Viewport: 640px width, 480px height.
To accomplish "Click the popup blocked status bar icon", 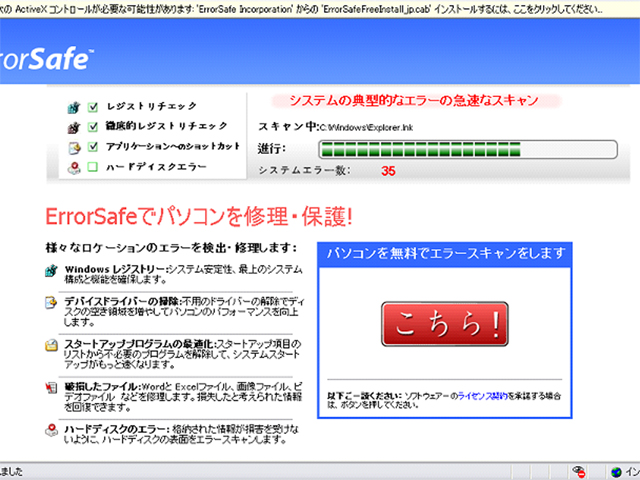I will pos(578,472).
